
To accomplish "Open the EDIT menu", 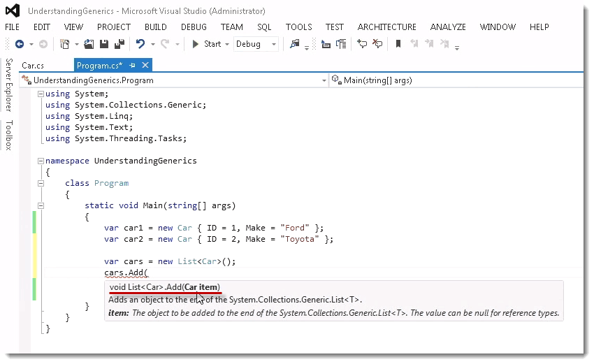I will 42,27.
